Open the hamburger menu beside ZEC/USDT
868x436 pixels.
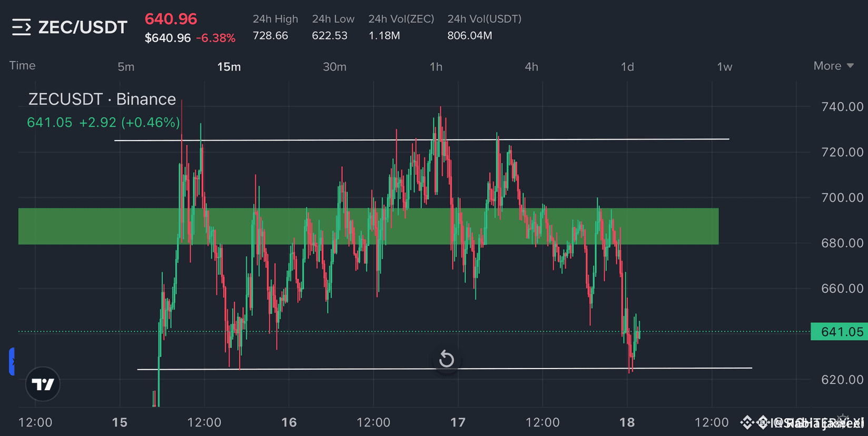coord(22,27)
